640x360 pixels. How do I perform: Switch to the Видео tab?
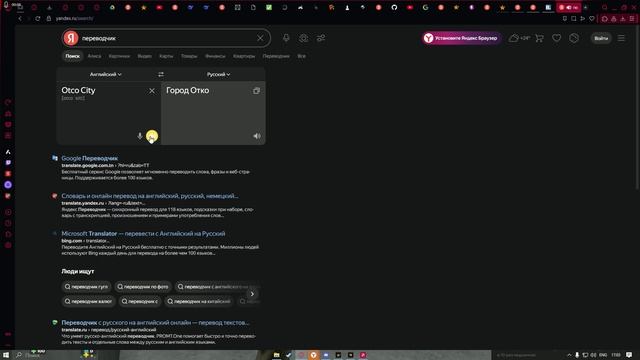tap(144, 56)
